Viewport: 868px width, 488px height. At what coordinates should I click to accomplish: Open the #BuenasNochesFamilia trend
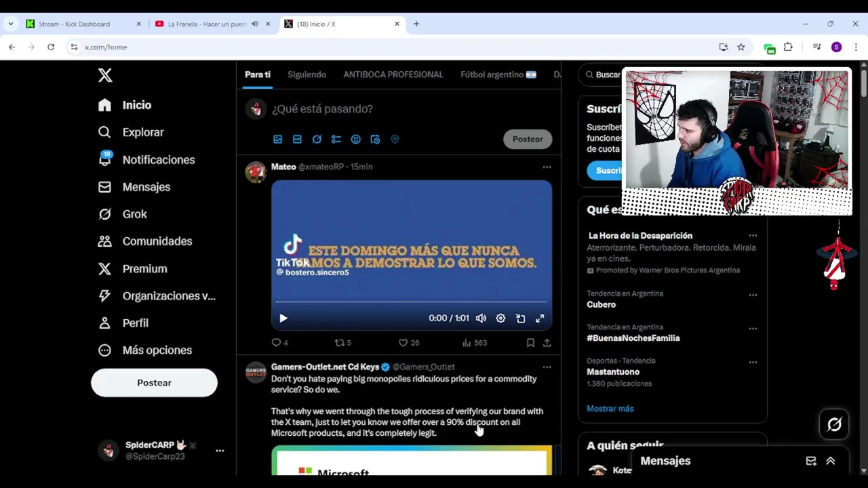pos(633,338)
